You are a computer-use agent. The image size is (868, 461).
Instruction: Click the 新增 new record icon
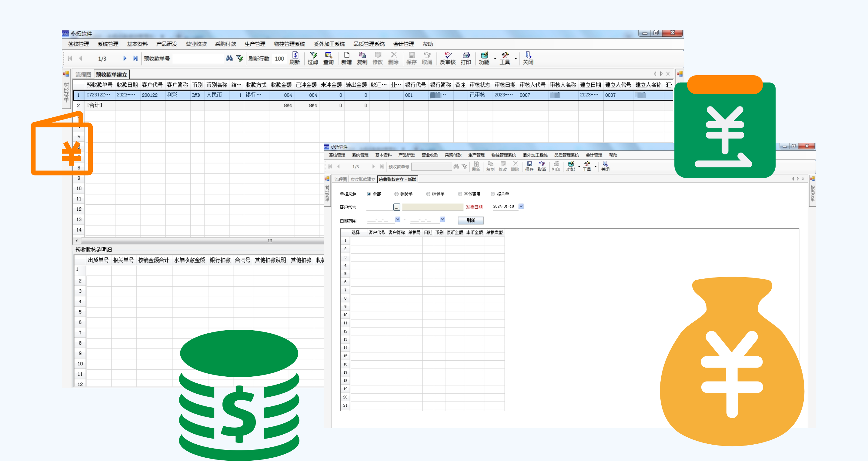point(346,58)
